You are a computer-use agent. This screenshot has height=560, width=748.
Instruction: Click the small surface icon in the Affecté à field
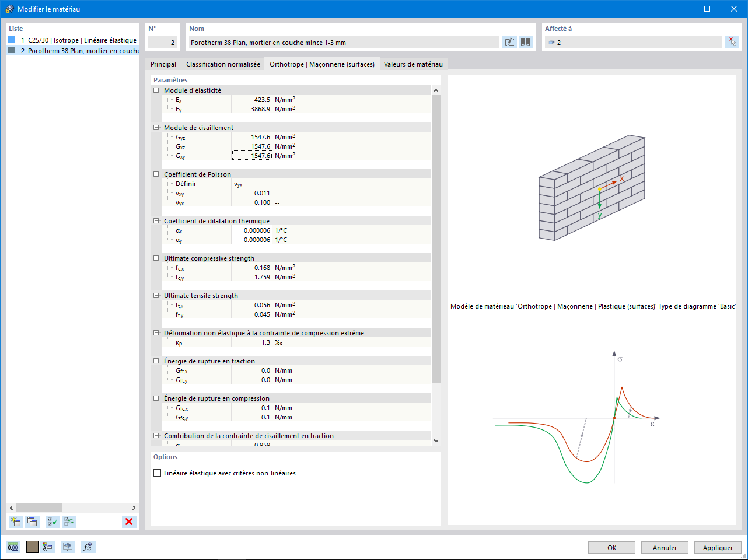tap(551, 43)
